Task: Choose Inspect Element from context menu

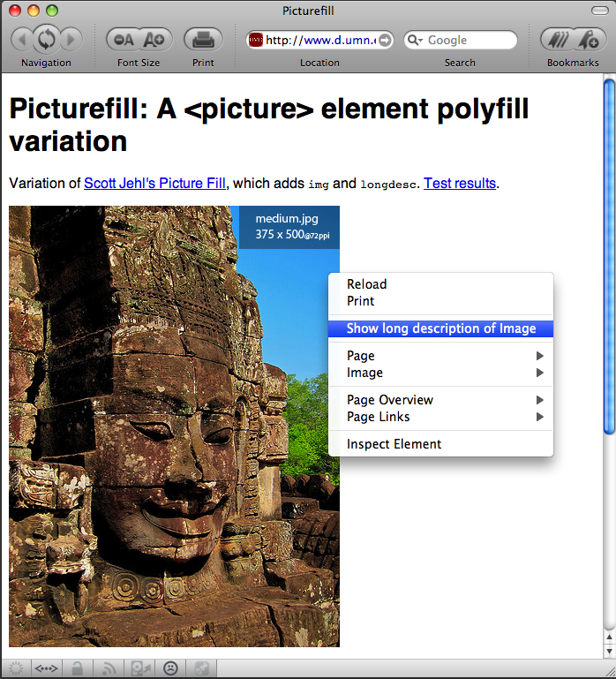Action: tap(394, 444)
